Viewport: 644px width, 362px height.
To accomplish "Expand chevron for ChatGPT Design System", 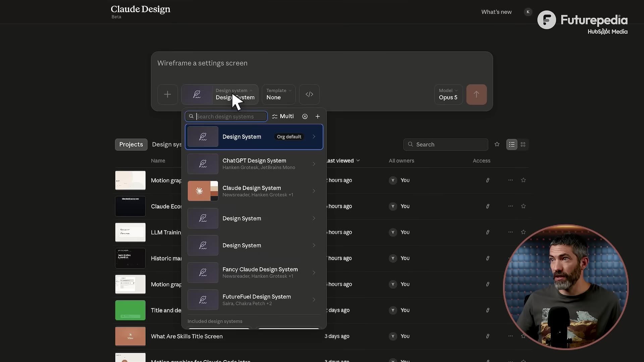I will point(314,164).
